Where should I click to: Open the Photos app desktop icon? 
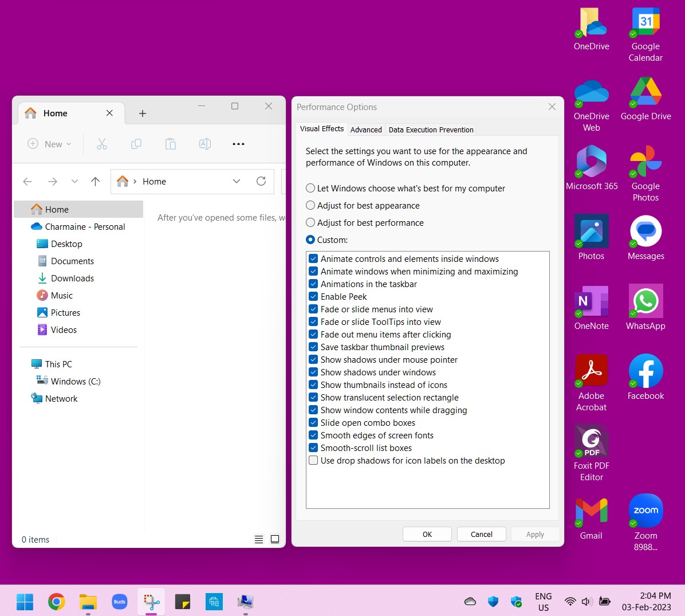[x=592, y=238]
